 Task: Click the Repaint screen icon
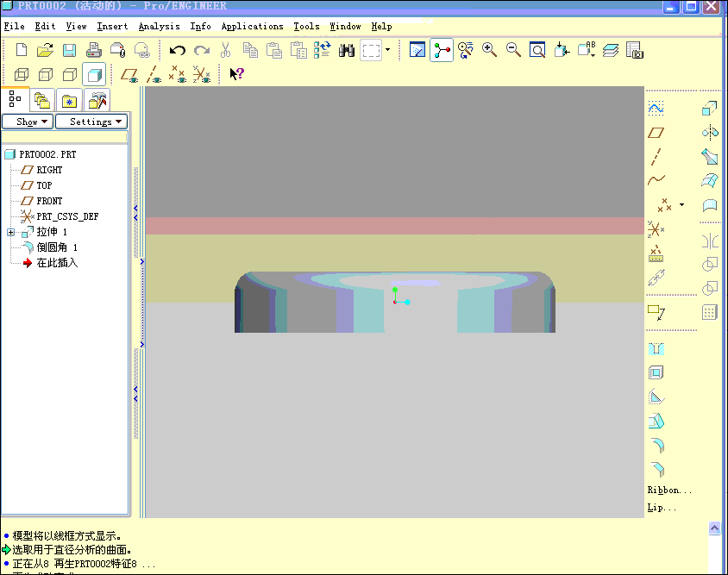pos(417,50)
